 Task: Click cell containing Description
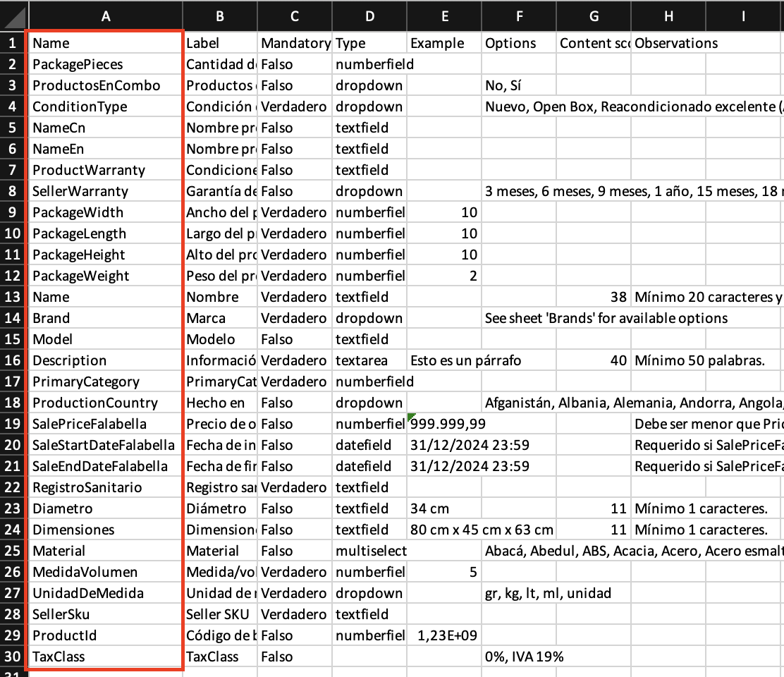(106, 360)
